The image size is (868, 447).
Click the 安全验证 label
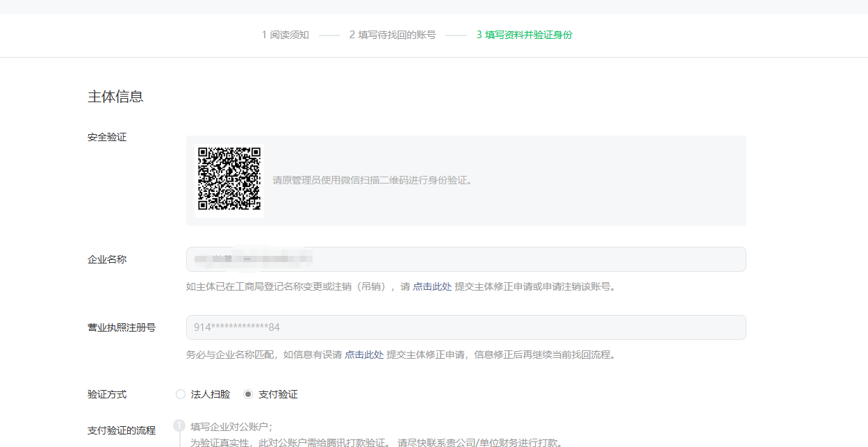tap(107, 137)
